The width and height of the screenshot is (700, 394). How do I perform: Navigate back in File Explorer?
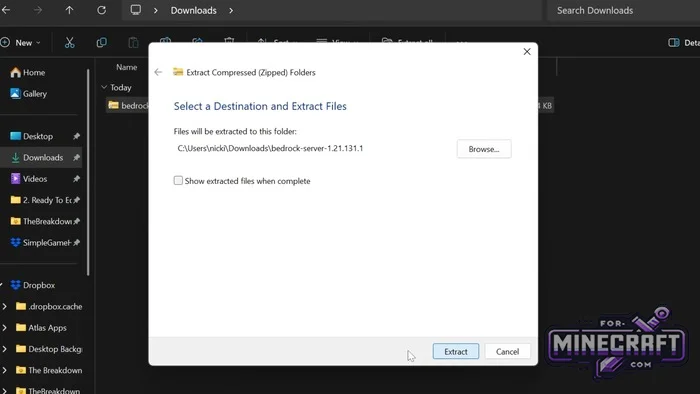pyautogui.click(x=6, y=10)
